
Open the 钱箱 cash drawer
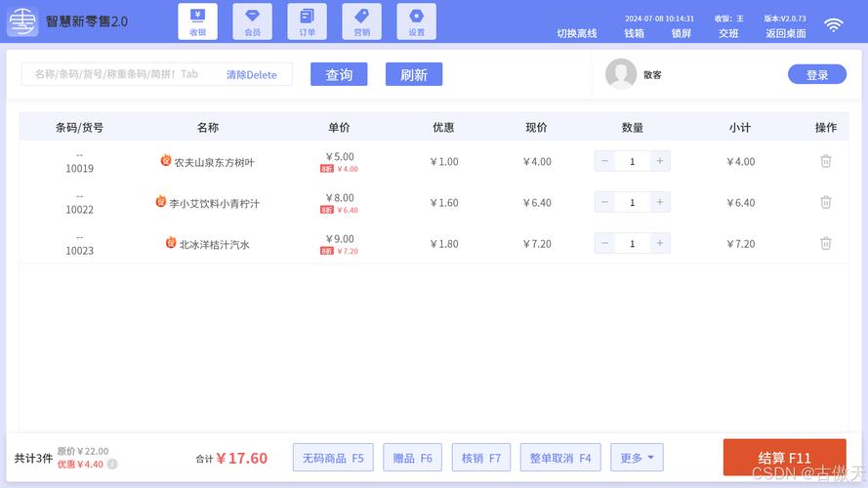point(635,33)
